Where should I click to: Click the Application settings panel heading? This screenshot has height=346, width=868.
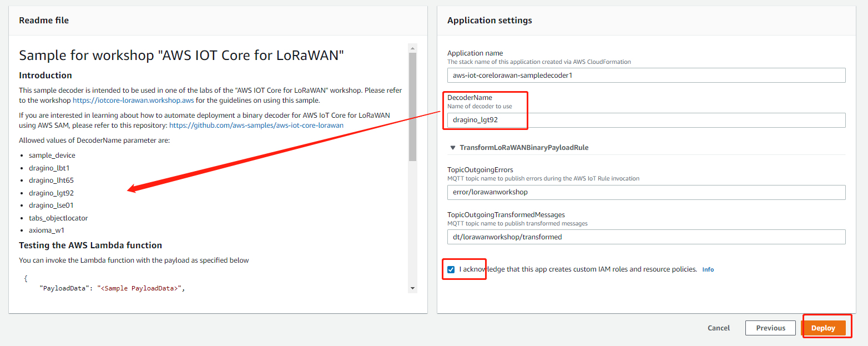(x=489, y=21)
